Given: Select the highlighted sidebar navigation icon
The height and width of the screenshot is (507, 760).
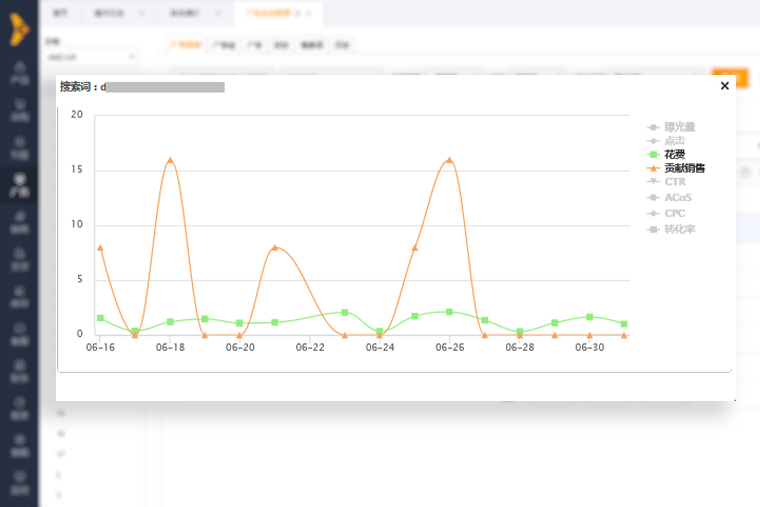Looking at the screenshot, I should pos(18,184).
